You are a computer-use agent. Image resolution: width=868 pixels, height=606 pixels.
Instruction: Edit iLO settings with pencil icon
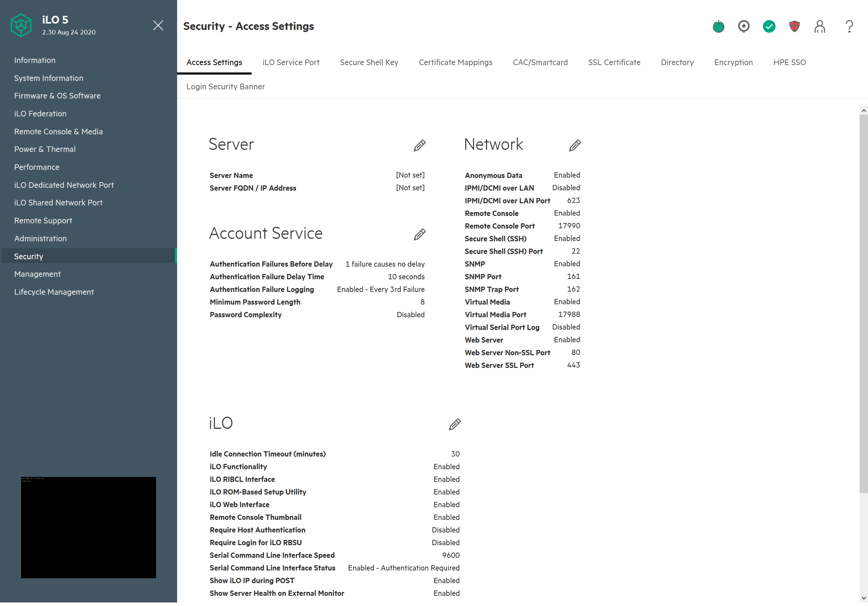point(454,425)
